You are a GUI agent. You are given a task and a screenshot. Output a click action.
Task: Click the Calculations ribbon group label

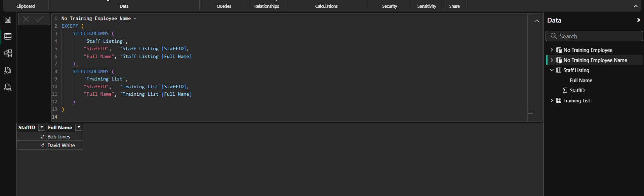[326, 6]
